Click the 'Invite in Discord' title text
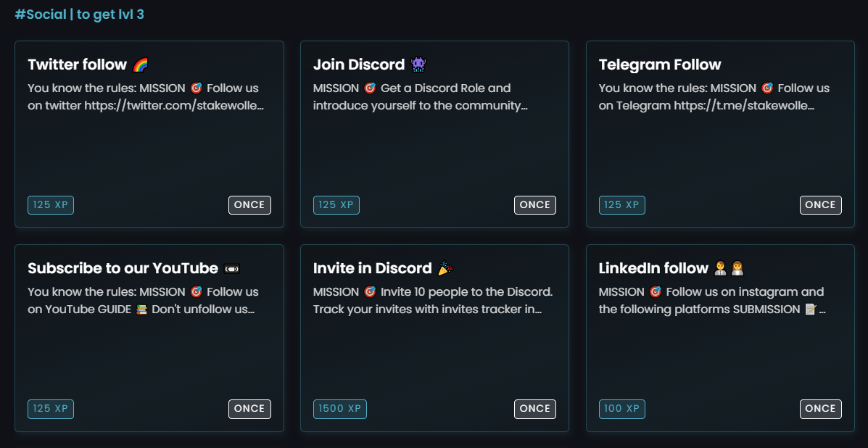868x448 pixels. click(373, 268)
